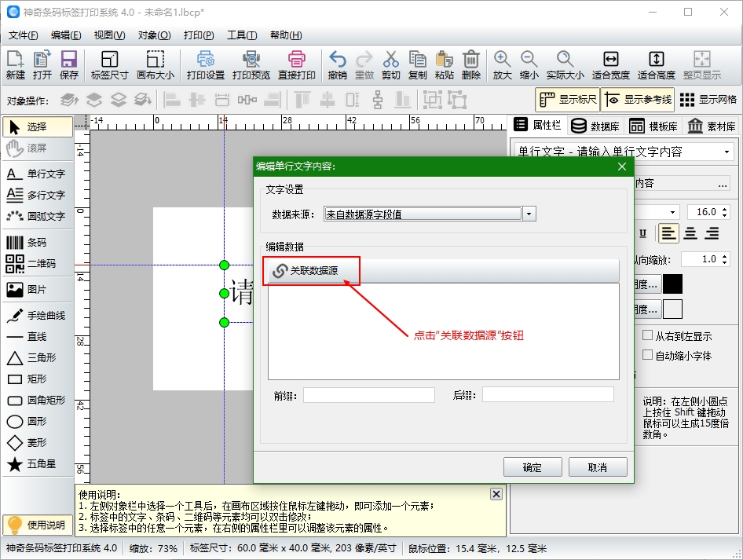Select the Five-pointed Star (五角星) tool

36,464
